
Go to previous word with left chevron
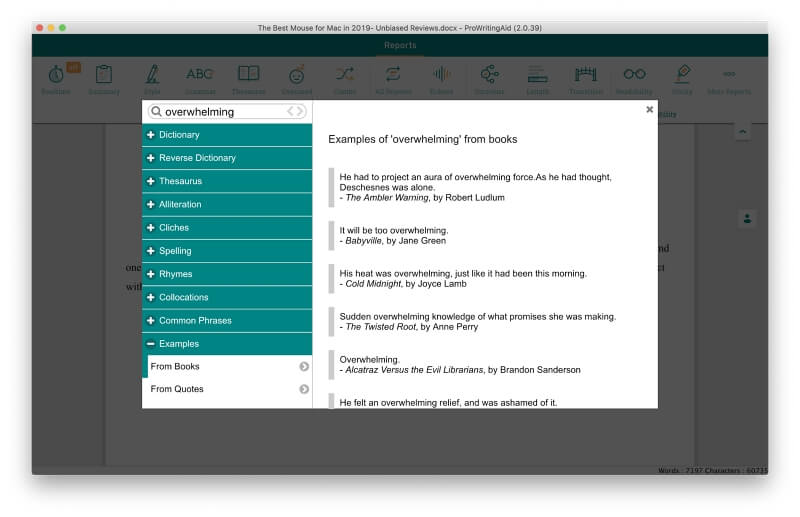coord(290,111)
